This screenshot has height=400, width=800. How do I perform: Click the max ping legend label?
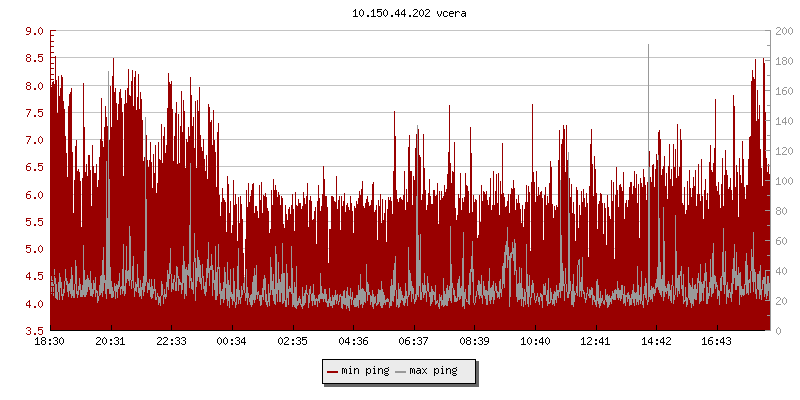tap(433, 371)
